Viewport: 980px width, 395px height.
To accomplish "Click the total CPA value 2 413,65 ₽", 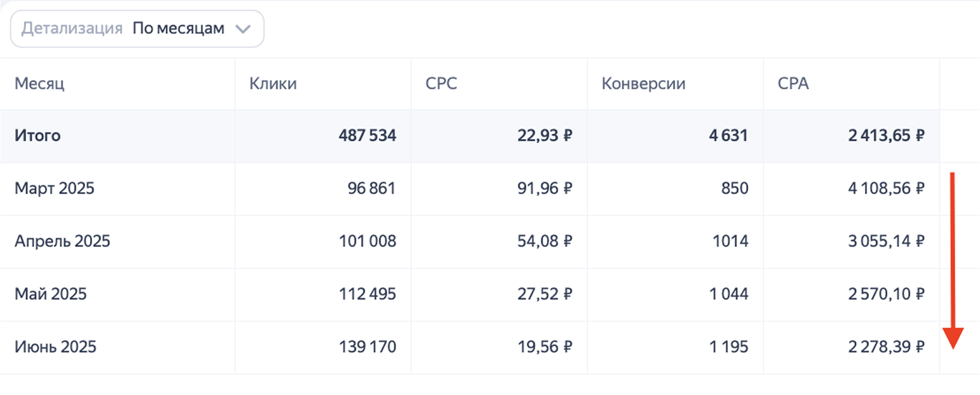I will click(886, 136).
